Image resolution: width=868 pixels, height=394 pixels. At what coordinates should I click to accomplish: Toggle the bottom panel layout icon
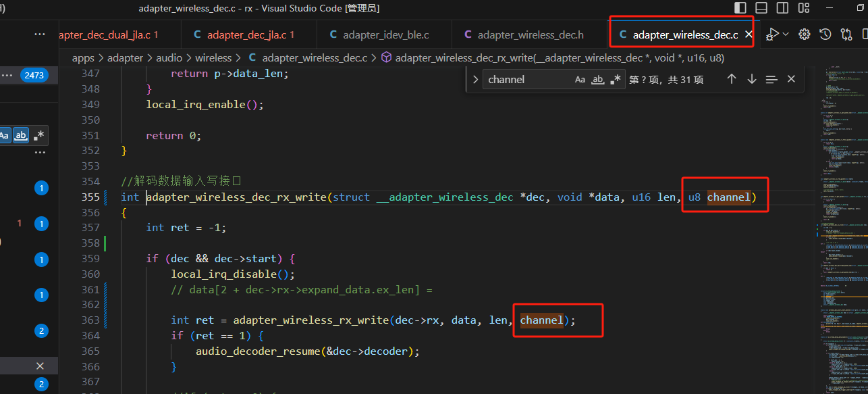coord(761,8)
